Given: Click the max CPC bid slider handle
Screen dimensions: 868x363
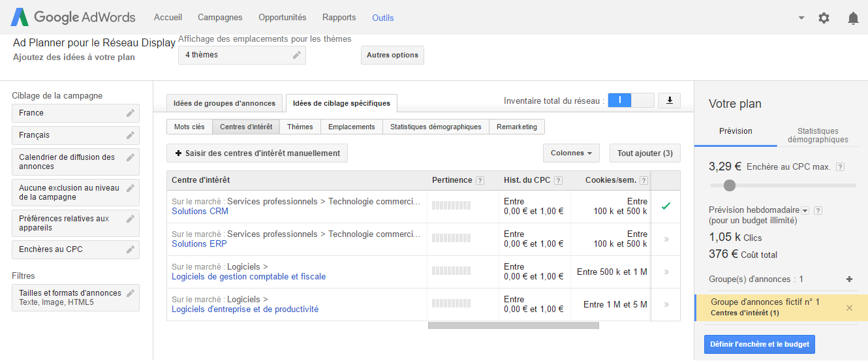Looking at the screenshot, I should coord(730,185).
